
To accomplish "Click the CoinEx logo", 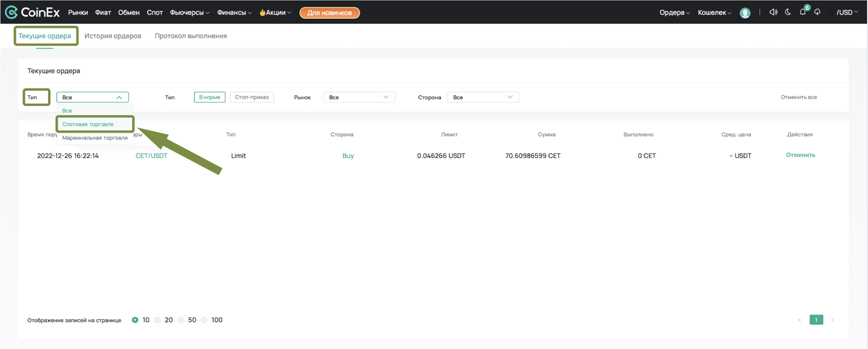I will (x=33, y=12).
